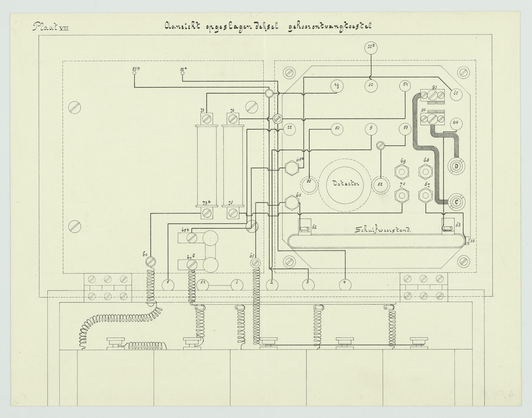The width and height of the screenshot is (532, 418).
Task: Click screw terminal labeled 73
Action: (x=206, y=119)
